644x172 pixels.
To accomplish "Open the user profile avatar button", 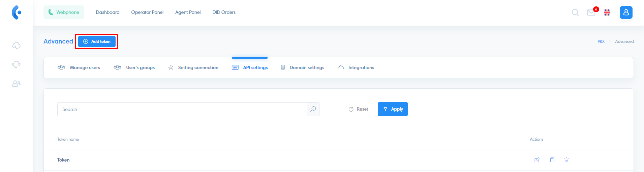I will click(x=626, y=12).
